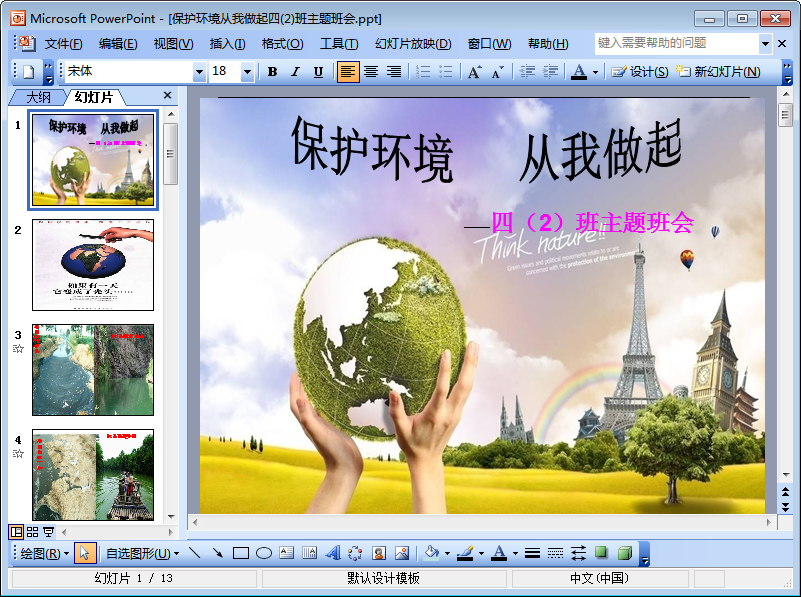The height and width of the screenshot is (597, 801).
Task: Open fill color dropdown arrow
Action: [x=447, y=554]
